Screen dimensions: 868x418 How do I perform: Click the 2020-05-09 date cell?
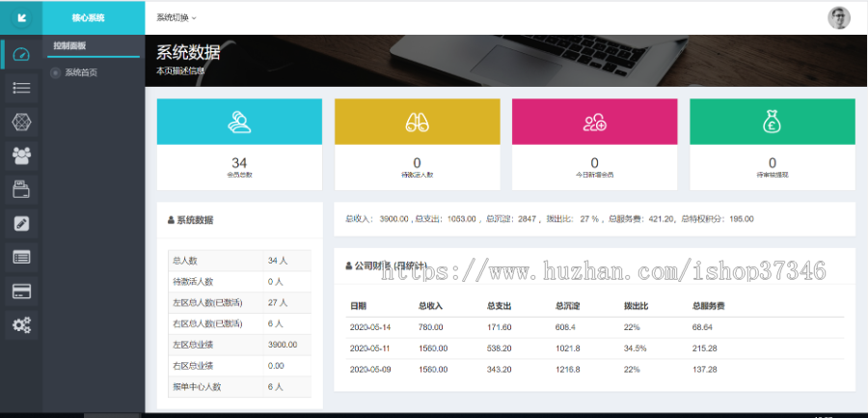[370, 370]
